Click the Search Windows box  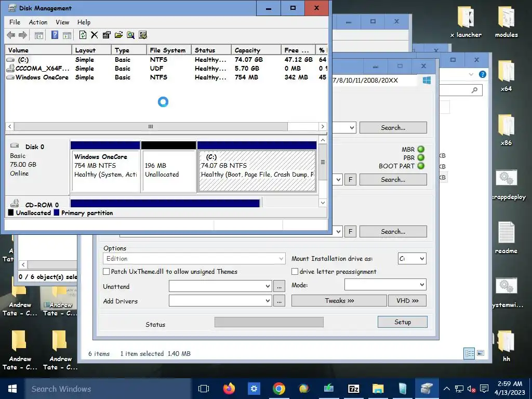pos(108,389)
